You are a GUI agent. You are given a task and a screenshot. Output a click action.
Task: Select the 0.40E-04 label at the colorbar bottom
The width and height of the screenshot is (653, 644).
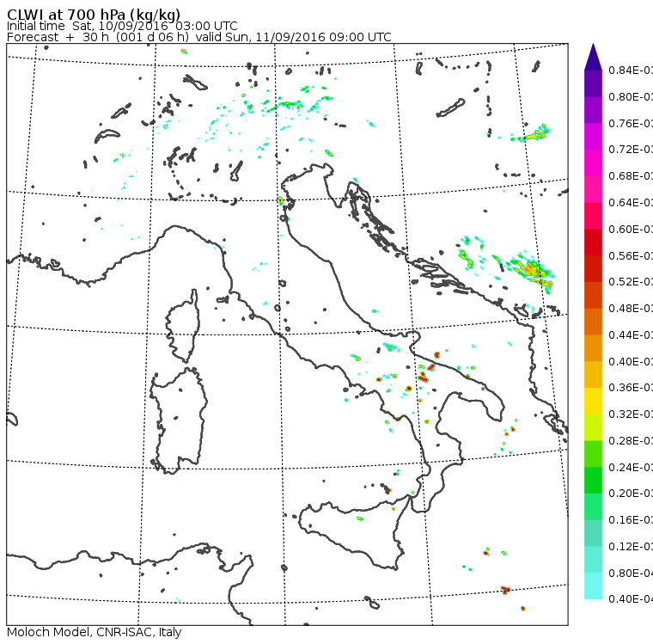631,599
